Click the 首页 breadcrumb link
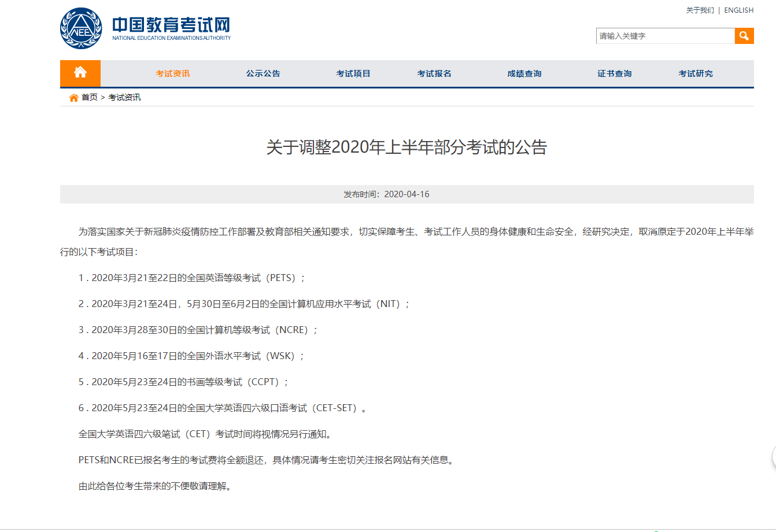Screen dimensions: 776x532 pyautogui.click(x=90, y=97)
